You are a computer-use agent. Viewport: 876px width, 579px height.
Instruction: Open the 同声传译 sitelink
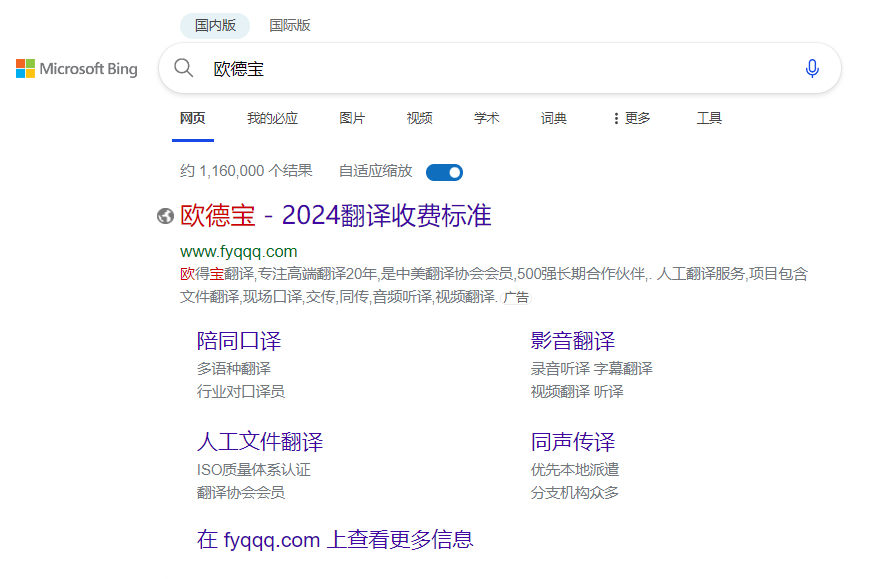pos(573,442)
